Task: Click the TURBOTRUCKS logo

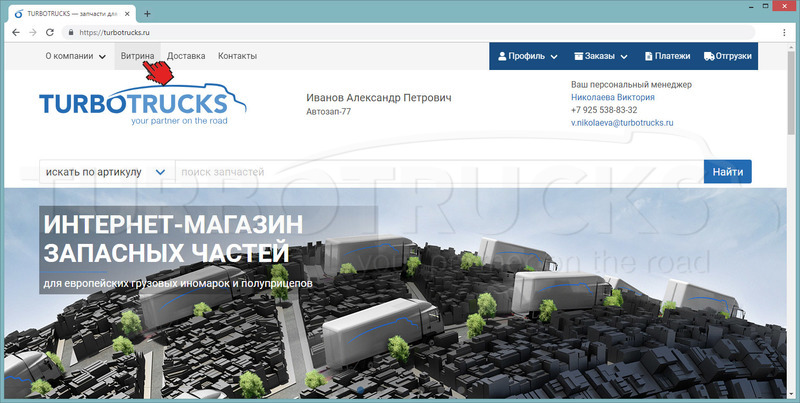Action: click(142, 105)
